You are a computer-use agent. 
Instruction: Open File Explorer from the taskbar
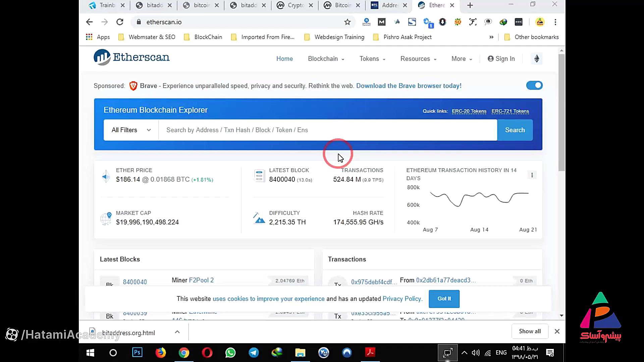point(300,353)
